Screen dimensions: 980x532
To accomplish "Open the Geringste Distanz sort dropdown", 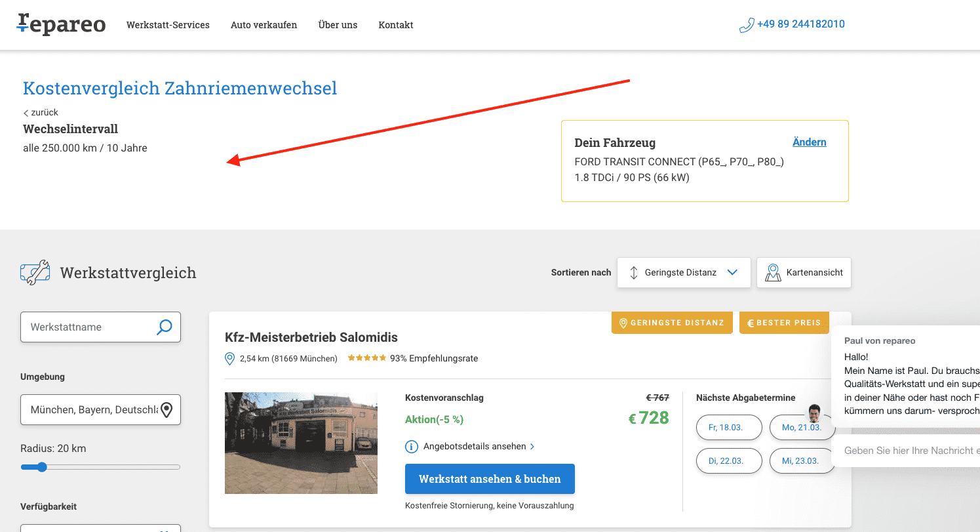I will tap(684, 272).
